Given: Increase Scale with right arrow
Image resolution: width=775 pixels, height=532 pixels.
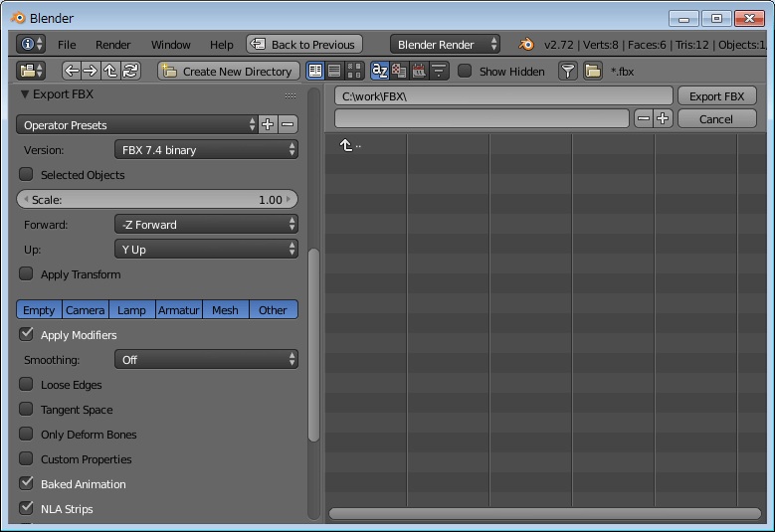Looking at the screenshot, I should tap(289, 199).
